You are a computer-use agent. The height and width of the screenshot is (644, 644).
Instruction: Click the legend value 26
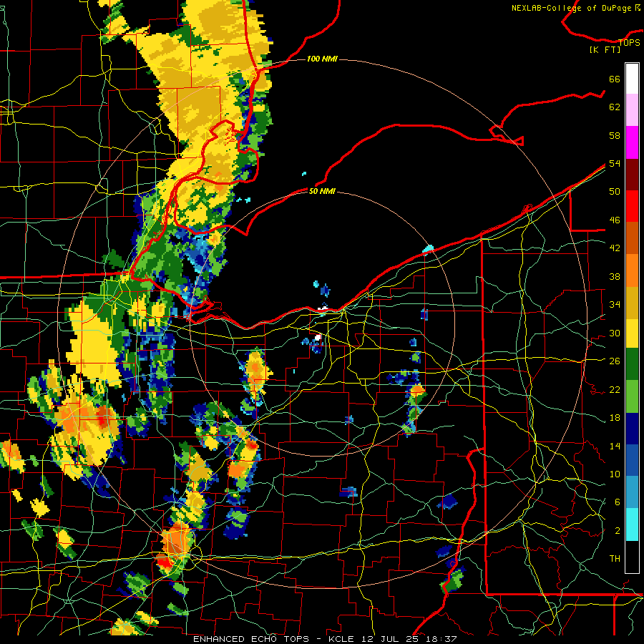pos(615,361)
